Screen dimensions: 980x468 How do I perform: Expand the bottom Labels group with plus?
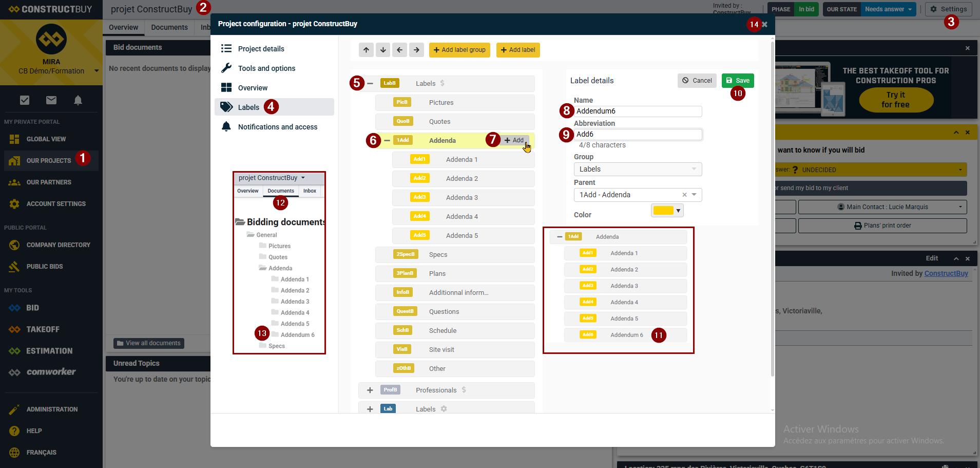pyautogui.click(x=370, y=409)
